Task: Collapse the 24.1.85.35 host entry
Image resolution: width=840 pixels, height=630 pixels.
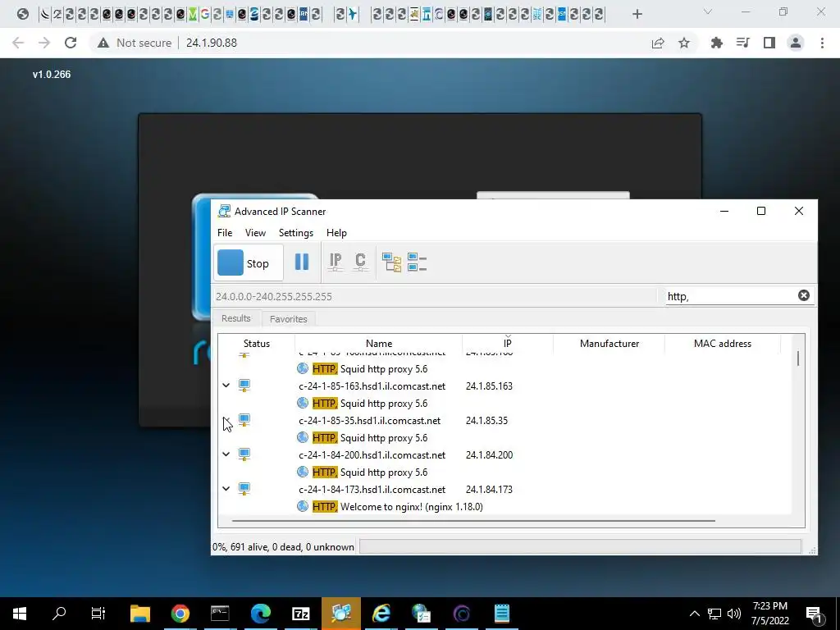Action: pos(226,420)
